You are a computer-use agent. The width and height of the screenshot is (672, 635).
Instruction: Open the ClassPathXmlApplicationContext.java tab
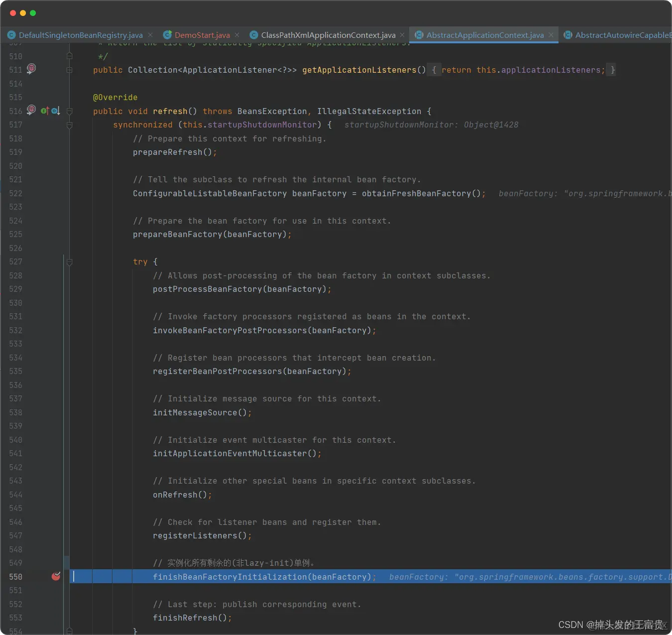(328, 35)
